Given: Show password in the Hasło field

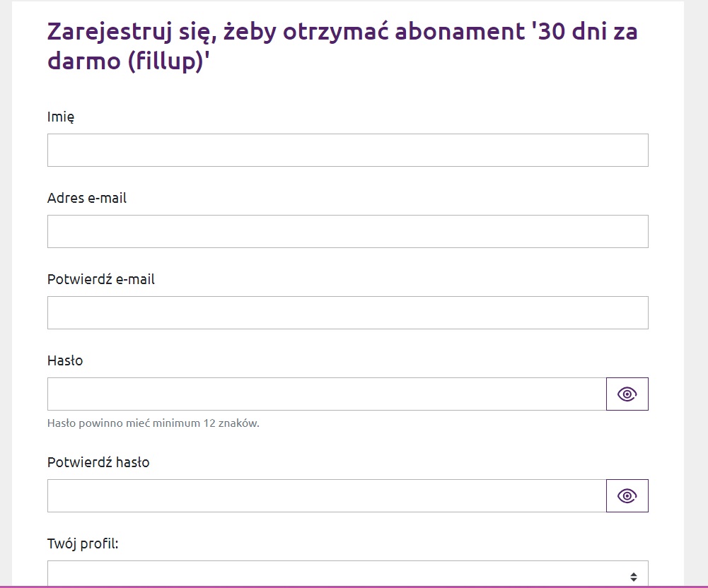Looking at the screenshot, I should point(627,394).
